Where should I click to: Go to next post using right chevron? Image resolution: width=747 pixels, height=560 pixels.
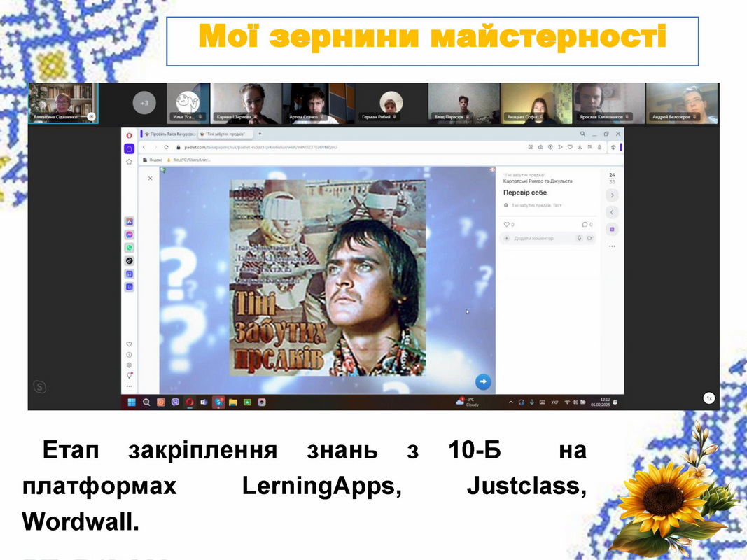tap(612, 195)
